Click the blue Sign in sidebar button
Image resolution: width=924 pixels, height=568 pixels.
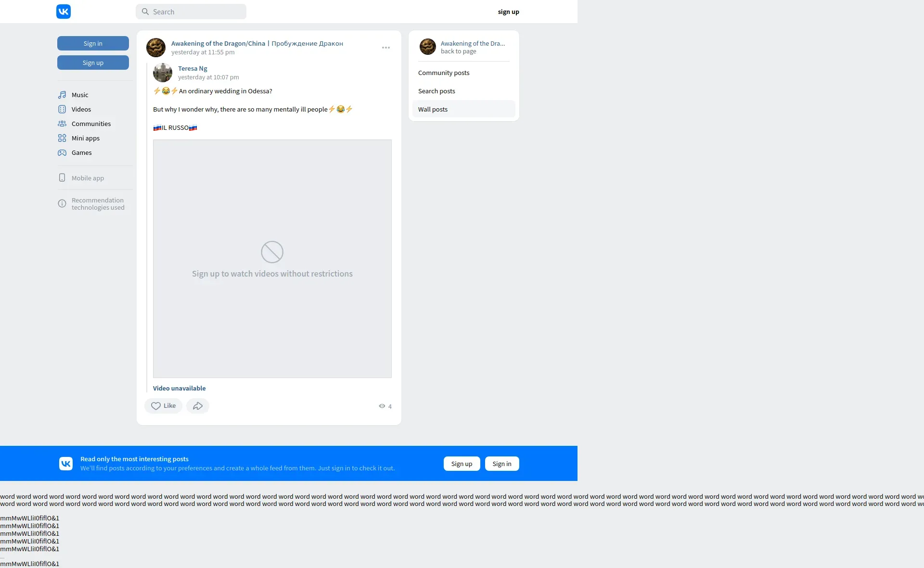click(93, 43)
